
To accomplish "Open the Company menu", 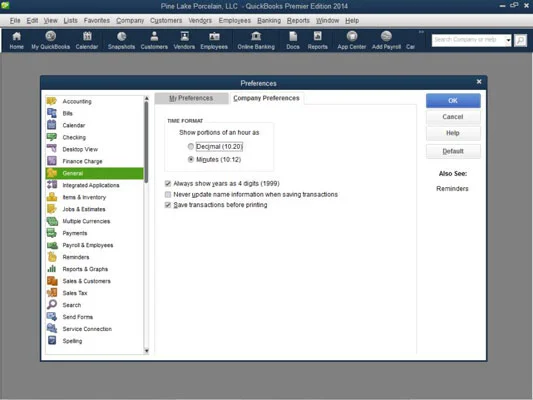I will (x=130, y=20).
